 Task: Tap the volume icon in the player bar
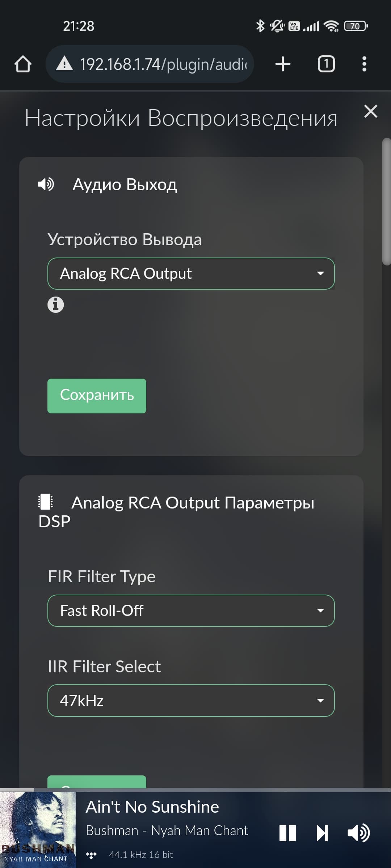pyautogui.click(x=358, y=833)
